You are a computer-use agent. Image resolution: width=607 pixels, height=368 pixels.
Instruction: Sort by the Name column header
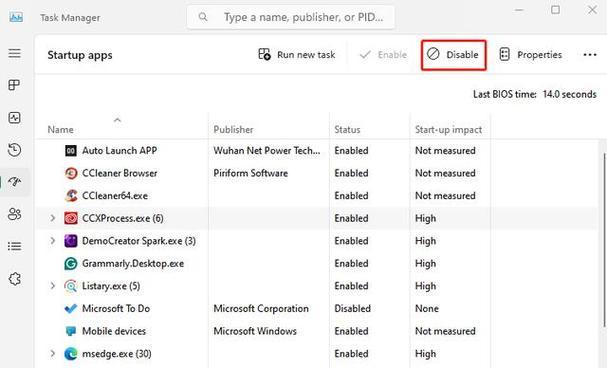click(x=60, y=129)
